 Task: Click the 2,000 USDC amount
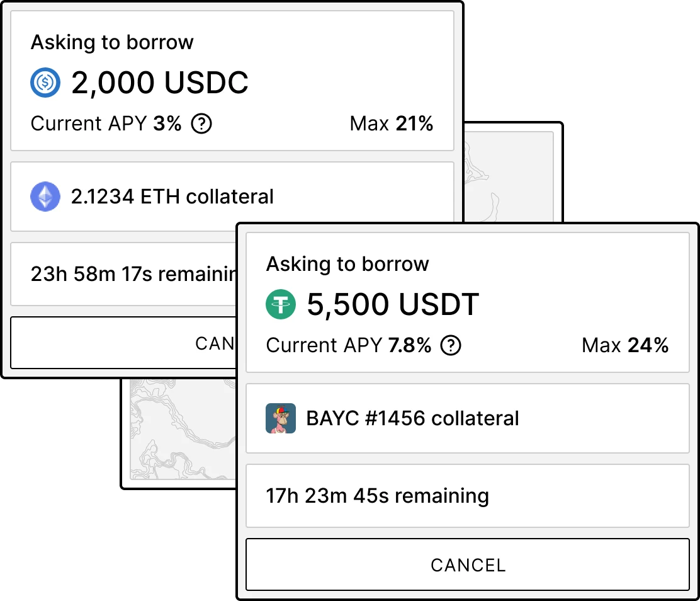[x=159, y=83]
